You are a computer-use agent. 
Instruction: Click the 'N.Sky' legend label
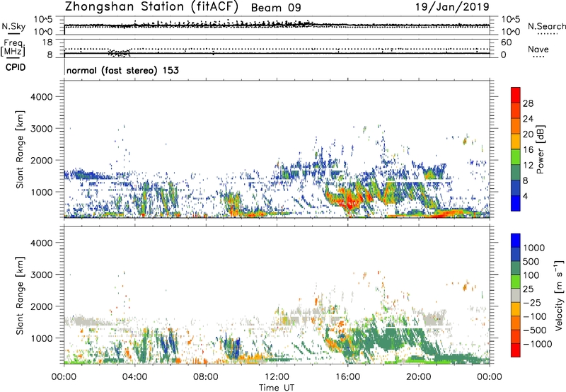click(13, 26)
